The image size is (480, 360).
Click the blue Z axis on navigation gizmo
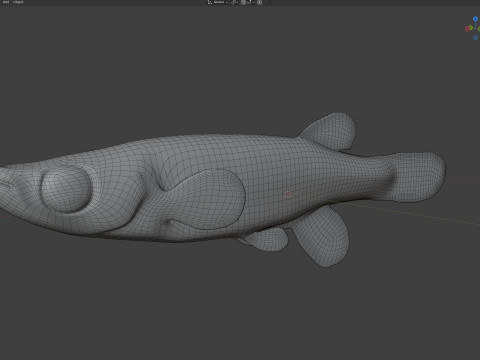point(476,19)
